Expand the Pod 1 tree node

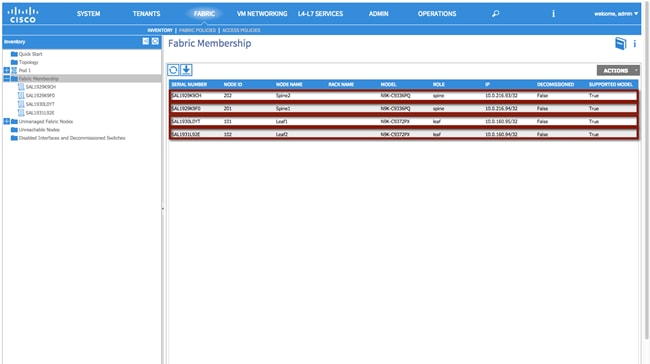coord(7,70)
